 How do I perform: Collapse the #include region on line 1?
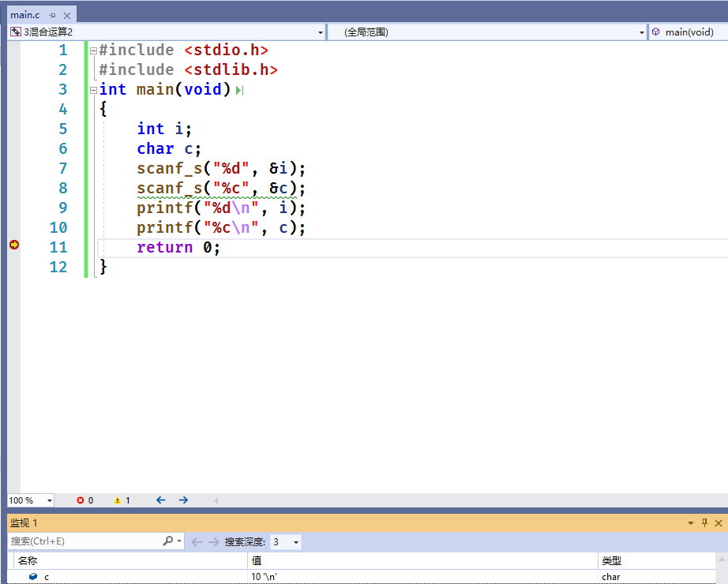(93, 51)
